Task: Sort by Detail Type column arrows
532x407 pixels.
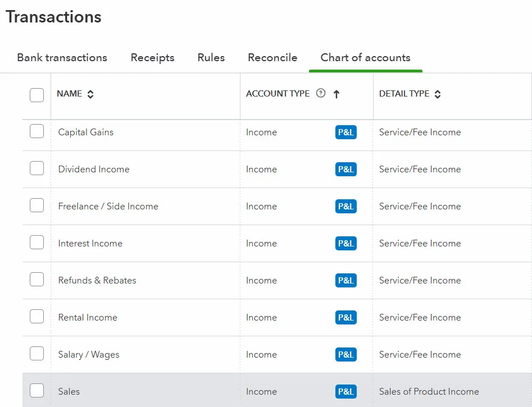Action: tap(438, 94)
